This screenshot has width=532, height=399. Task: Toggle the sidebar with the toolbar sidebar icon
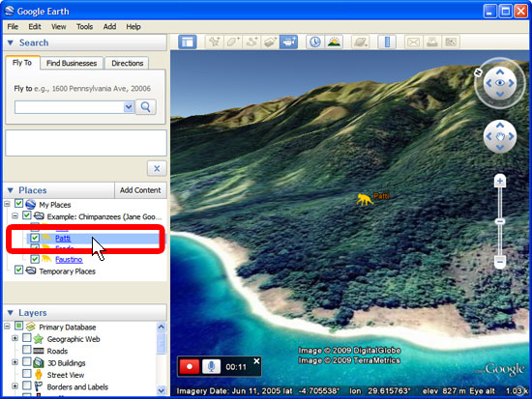(188, 43)
